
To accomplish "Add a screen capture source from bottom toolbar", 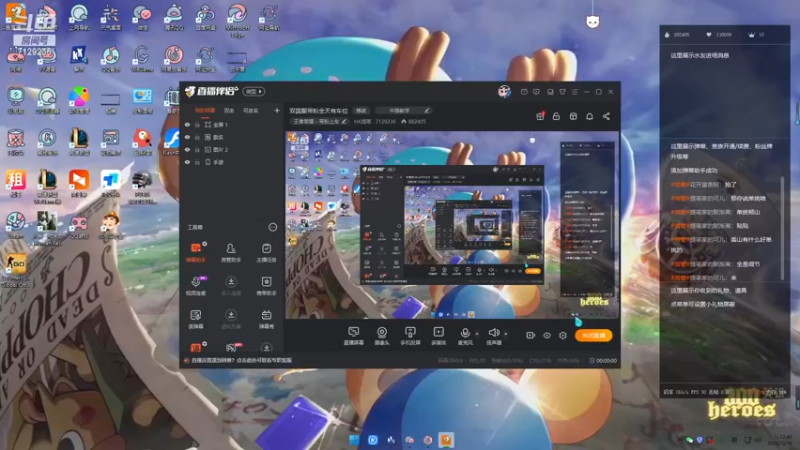I will click(354, 336).
